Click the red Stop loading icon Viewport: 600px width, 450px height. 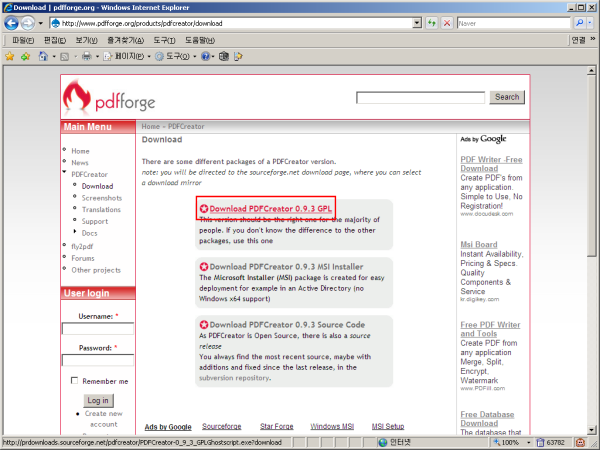[447, 23]
